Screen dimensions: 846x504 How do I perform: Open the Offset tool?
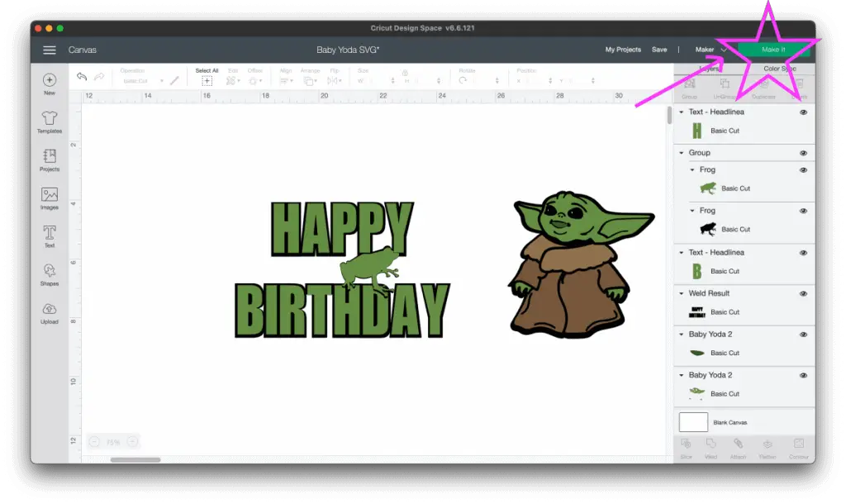[254, 81]
